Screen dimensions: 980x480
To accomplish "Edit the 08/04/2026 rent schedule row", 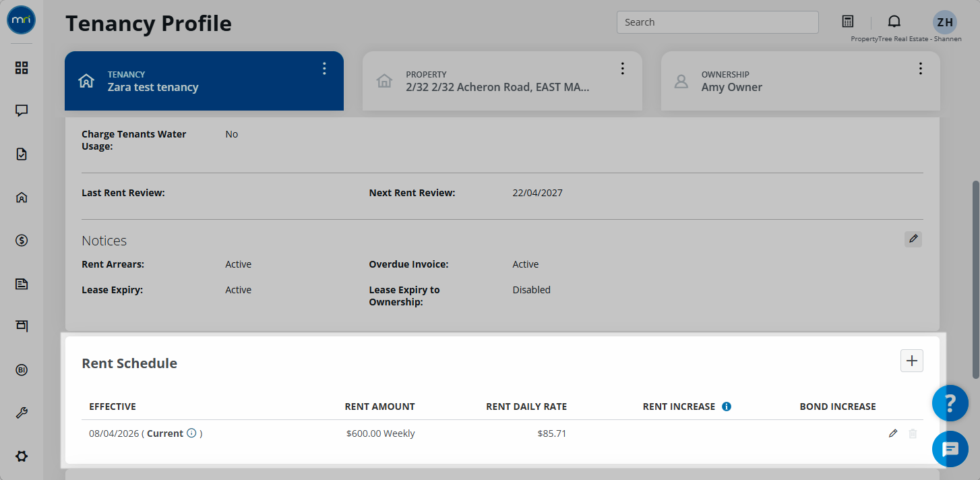I will coord(893,433).
